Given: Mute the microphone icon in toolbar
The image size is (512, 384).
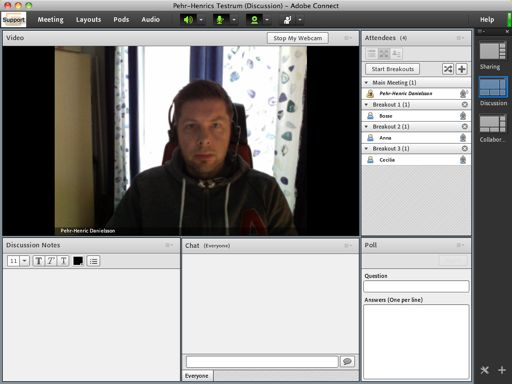Looking at the screenshot, I should (220, 20).
